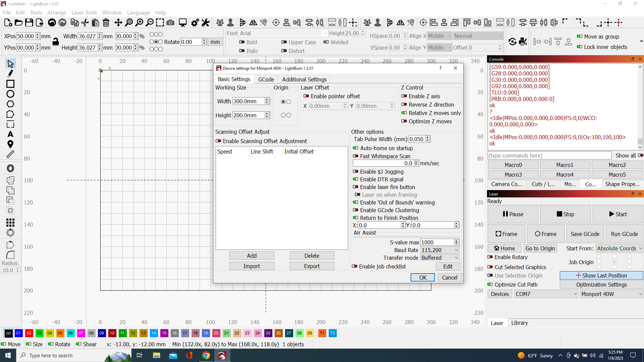Screen dimensions: 644x362
Task: Open the Offset Shapes tool
Action: coord(10,168)
